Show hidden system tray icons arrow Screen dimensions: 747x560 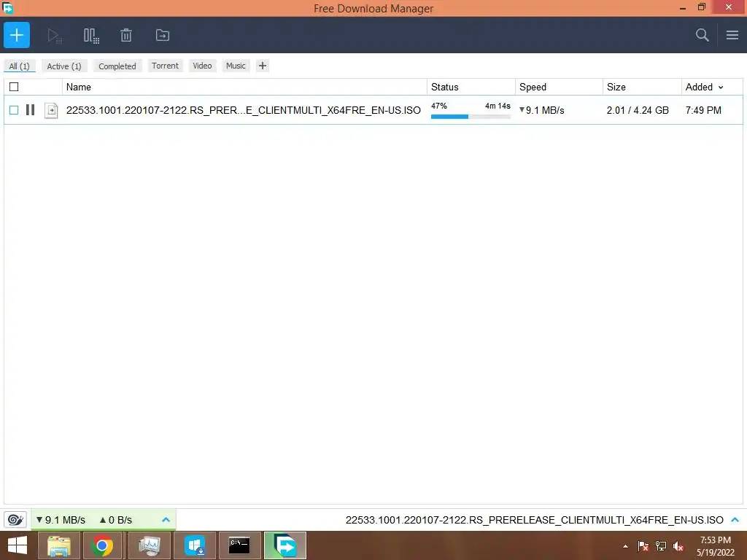click(x=625, y=546)
